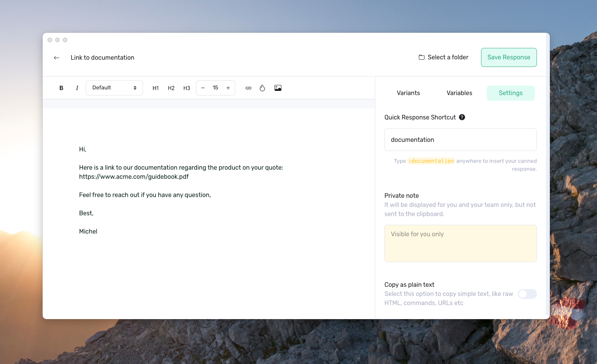
Task: Open the Default font dropdown
Action: 114,88
